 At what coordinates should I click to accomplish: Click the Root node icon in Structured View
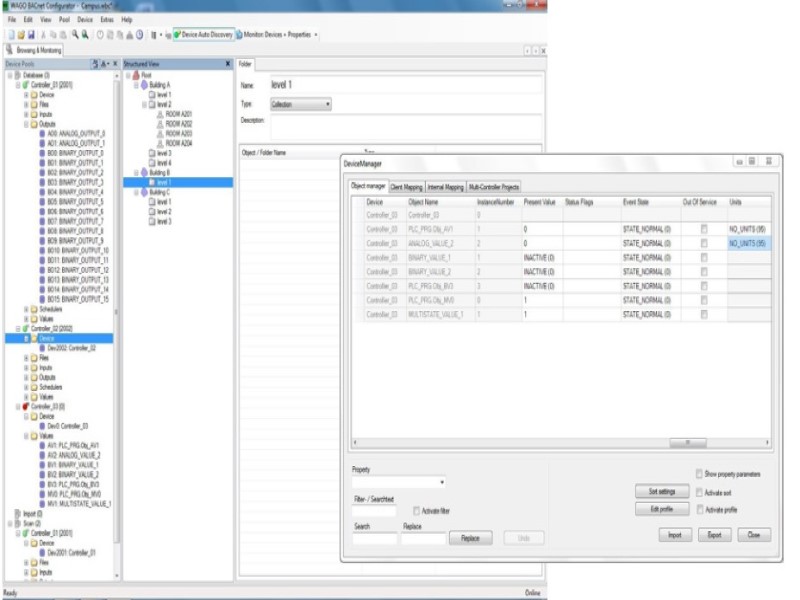136,75
